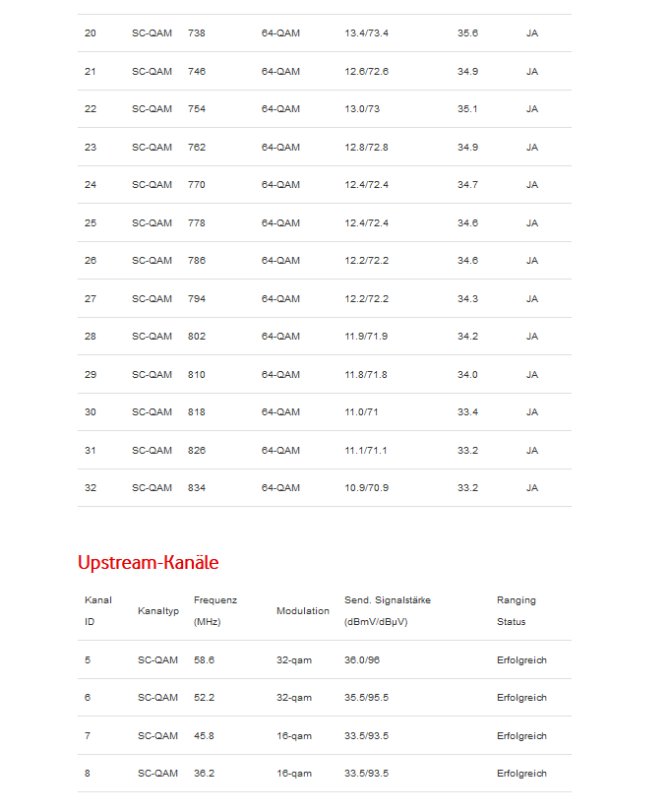Click the Send. Signalstärke column header
Viewport: 671px width, 812px height.
pyautogui.click(x=387, y=610)
